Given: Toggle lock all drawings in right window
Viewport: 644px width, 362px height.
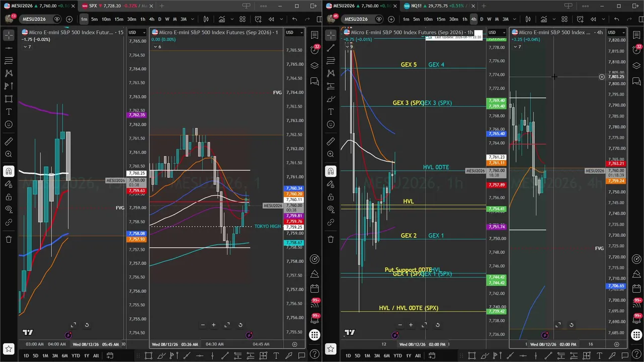Looking at the screenshot, I should (331, 197).
